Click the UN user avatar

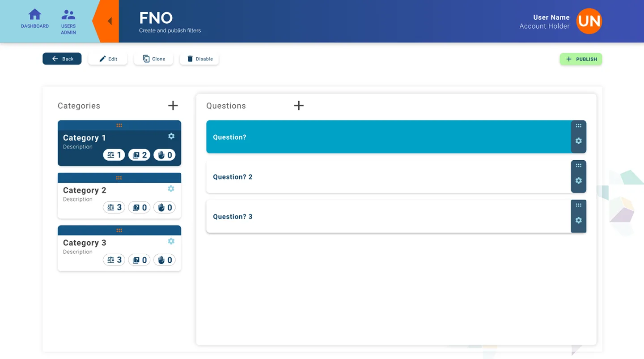(x=589, y=21)
